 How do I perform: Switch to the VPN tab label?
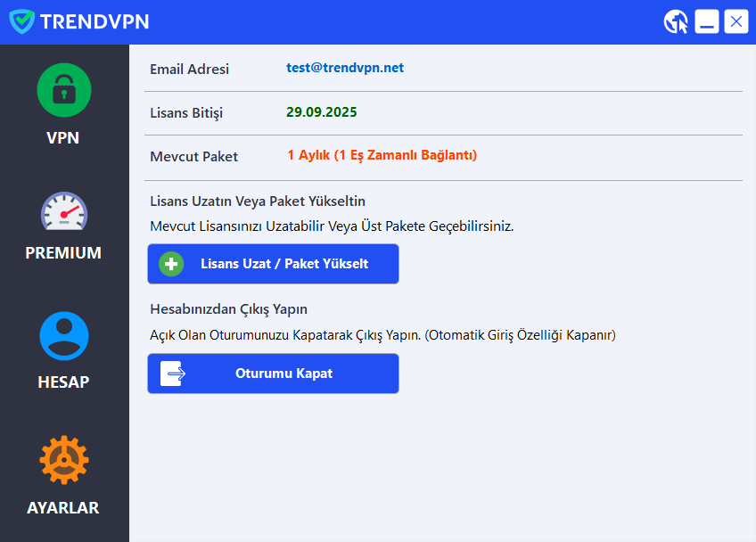pyautogui.click(x=63, y=138)
